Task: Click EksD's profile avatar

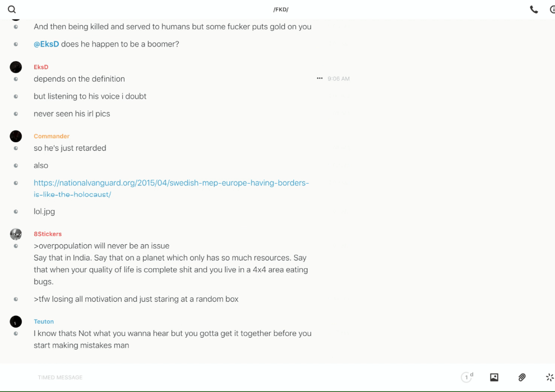Action: coord(16,67)
